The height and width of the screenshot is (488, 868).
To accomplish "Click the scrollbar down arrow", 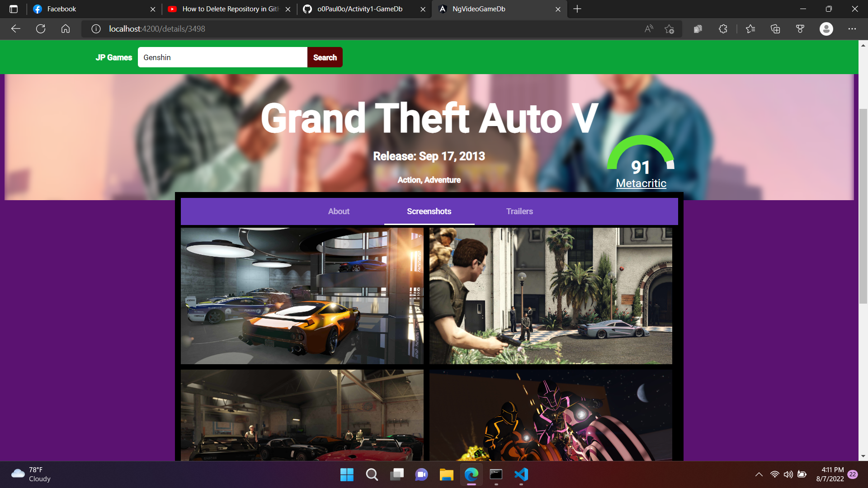I will (863, 456).
